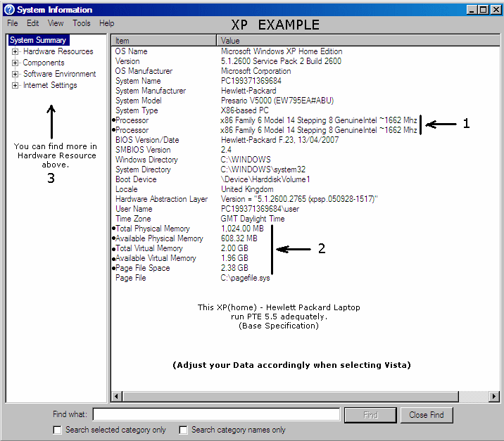Open the Help menu

click(x=106, y=23)
